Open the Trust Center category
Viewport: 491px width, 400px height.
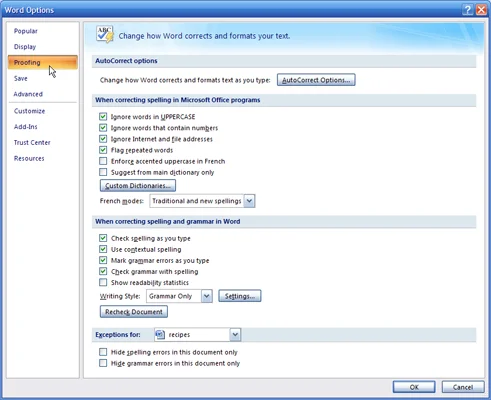coord(32,143)
